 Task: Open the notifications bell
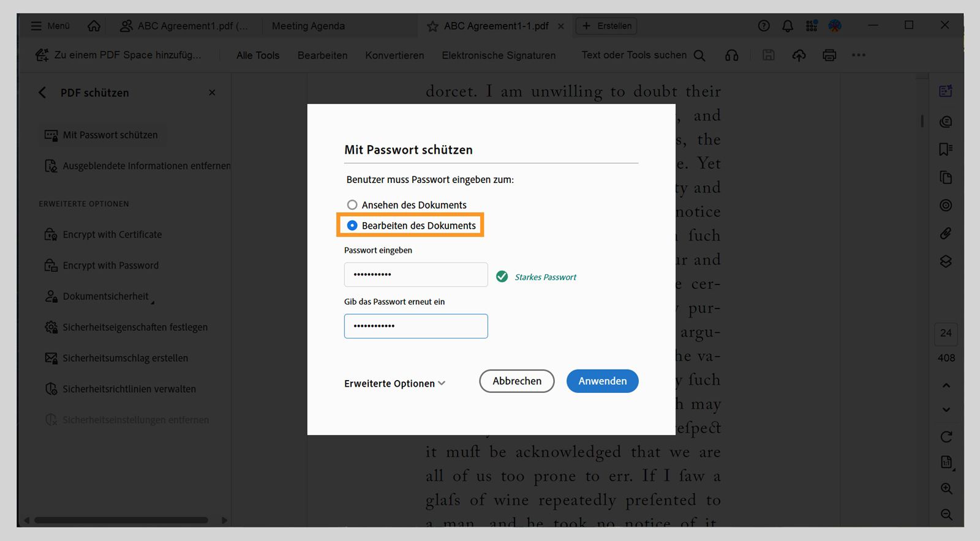click(x=788, y=26)
